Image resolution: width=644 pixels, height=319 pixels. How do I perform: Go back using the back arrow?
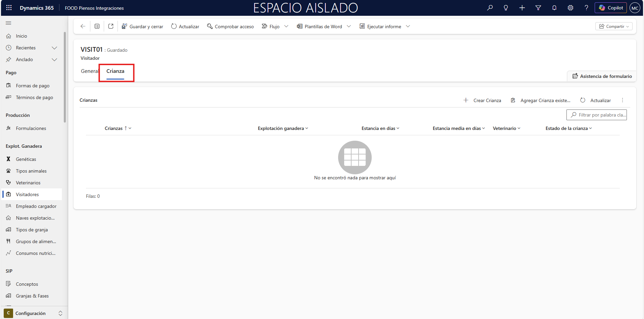[x=83, y=26]
